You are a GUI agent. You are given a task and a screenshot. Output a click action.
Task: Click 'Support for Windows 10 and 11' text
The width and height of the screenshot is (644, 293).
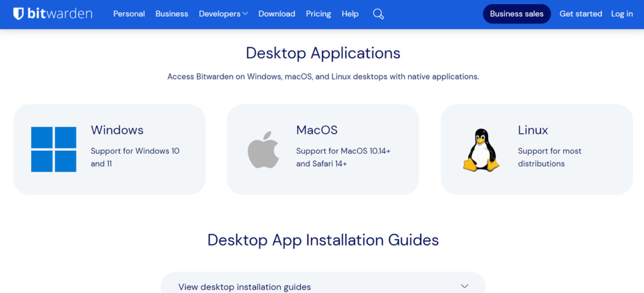pyautogui.click(x=135, y=157)
